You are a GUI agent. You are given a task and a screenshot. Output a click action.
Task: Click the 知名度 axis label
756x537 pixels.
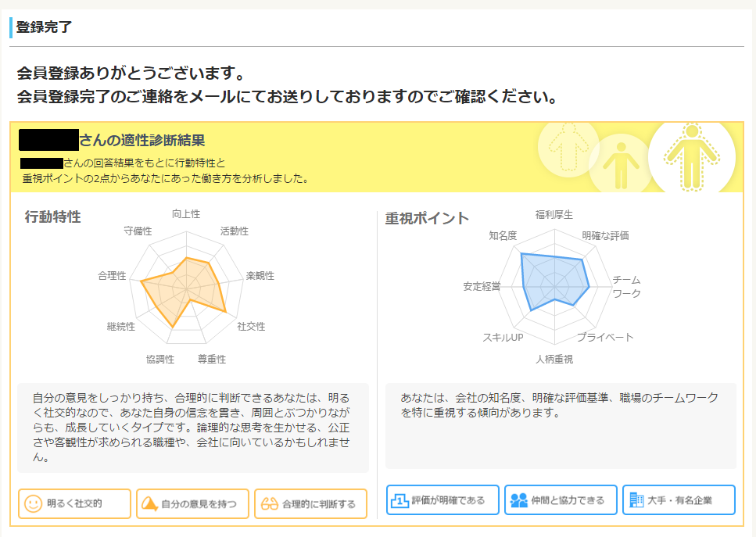(503, 236)
